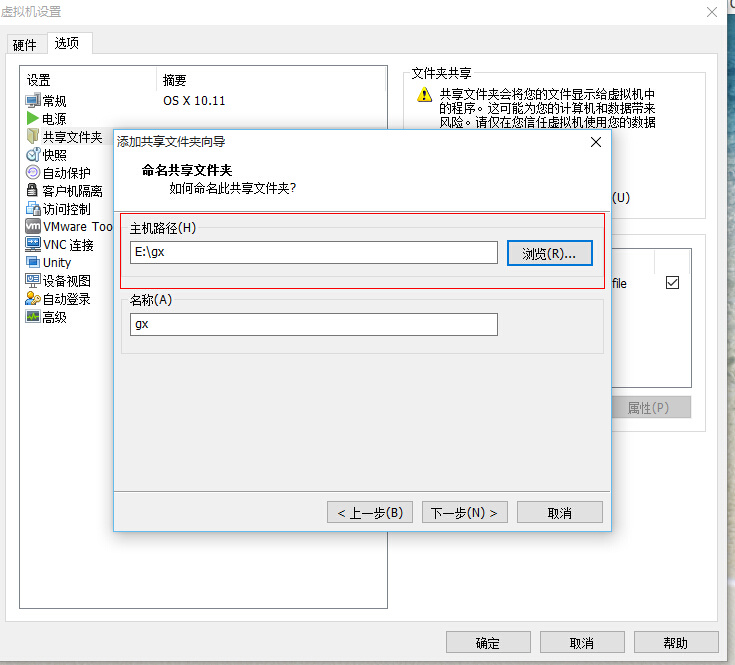This screenshot has height=665, width=735.
Task: Click the 快照 snapshot icon
Action: pos(33,154)
